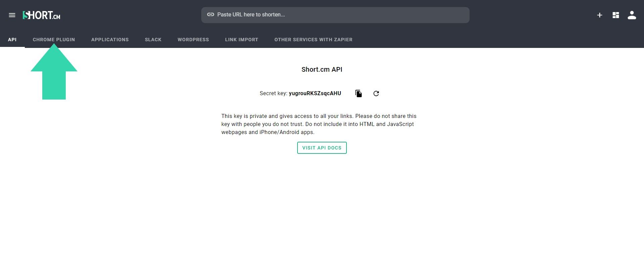Switch to the Link Import tab

(x=241, y=40)
